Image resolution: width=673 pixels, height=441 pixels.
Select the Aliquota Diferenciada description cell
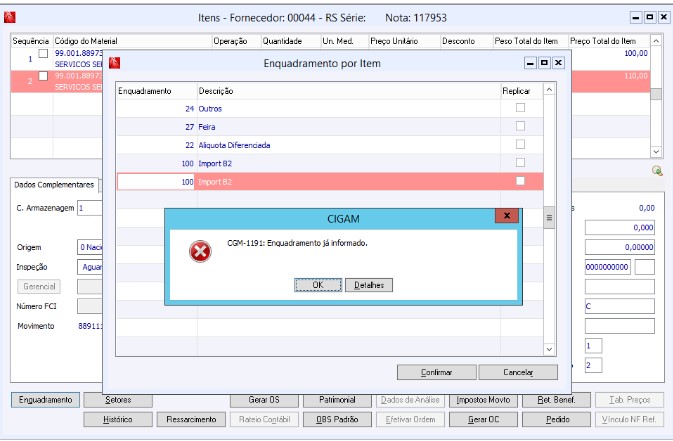coord(349,145)
